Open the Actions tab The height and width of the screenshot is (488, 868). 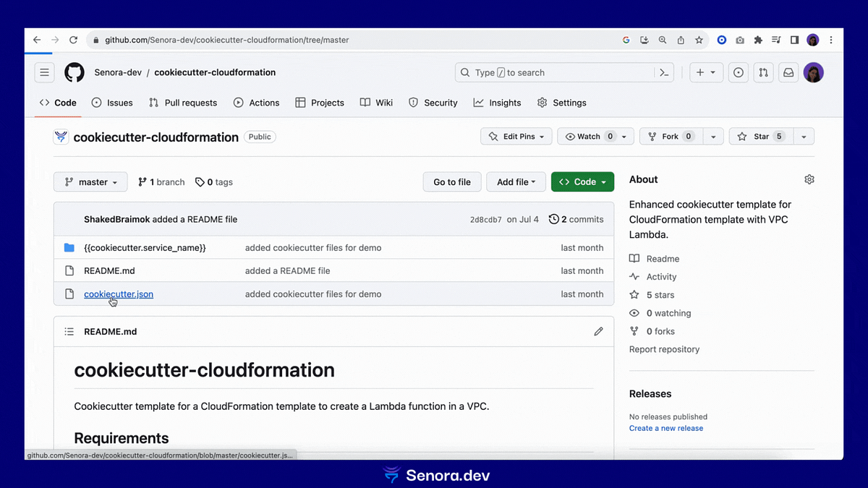tap(257, 103)
